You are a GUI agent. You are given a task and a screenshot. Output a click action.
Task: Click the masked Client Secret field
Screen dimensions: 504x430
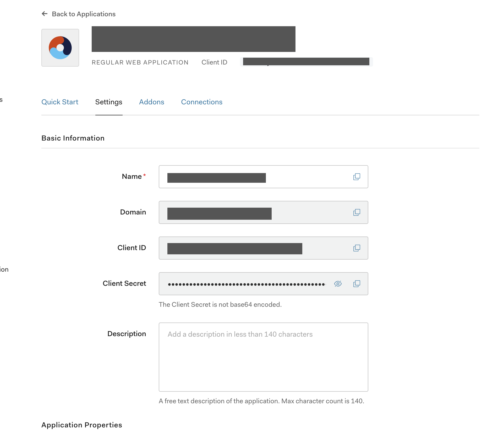click(246, 284)
